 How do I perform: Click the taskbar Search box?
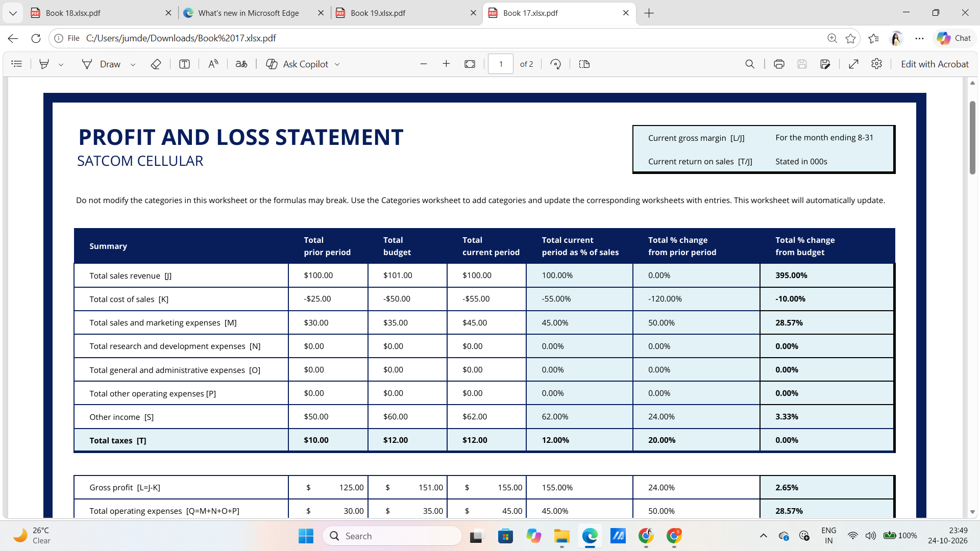[x=392, y=536]
